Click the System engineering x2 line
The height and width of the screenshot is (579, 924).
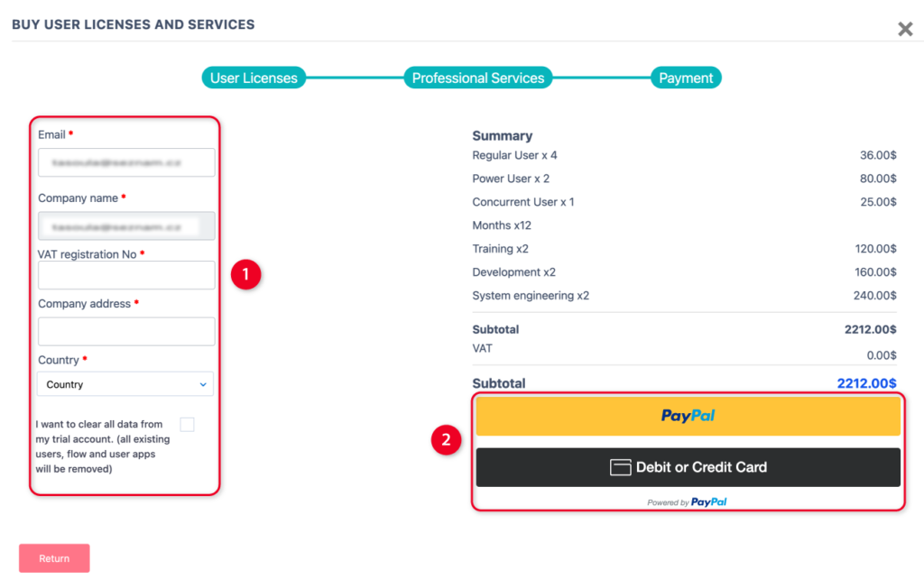click(531, 296)
